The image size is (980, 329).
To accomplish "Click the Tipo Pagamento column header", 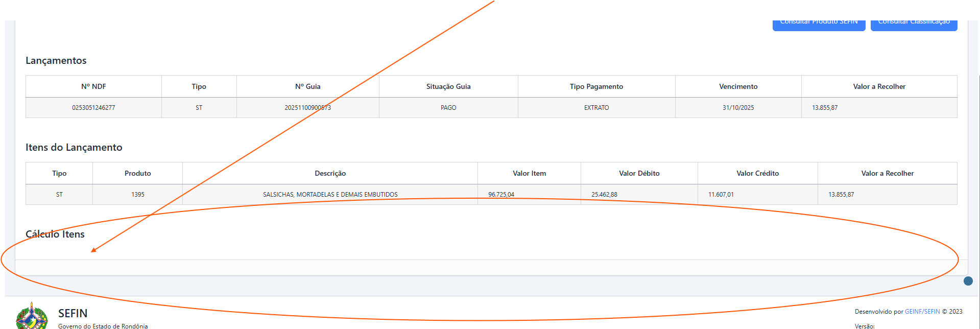I will [x=596, y=86].
